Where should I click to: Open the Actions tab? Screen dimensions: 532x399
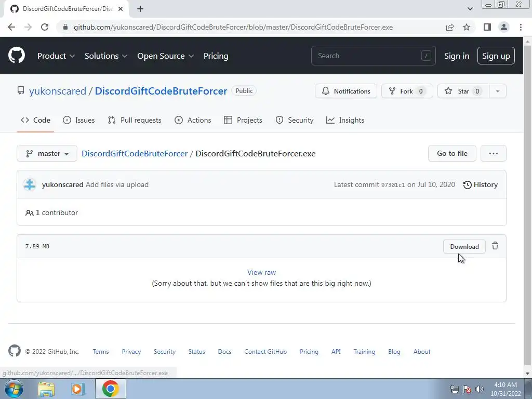point(193,120)
